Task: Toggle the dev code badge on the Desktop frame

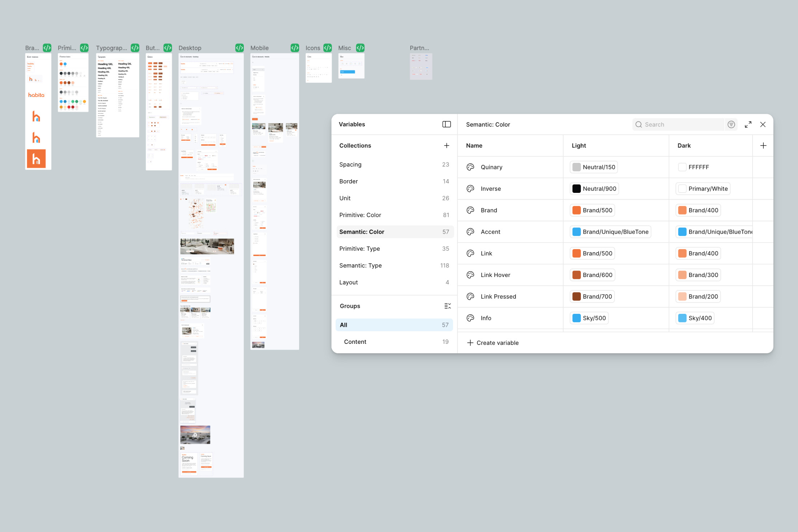Action: 239,47
